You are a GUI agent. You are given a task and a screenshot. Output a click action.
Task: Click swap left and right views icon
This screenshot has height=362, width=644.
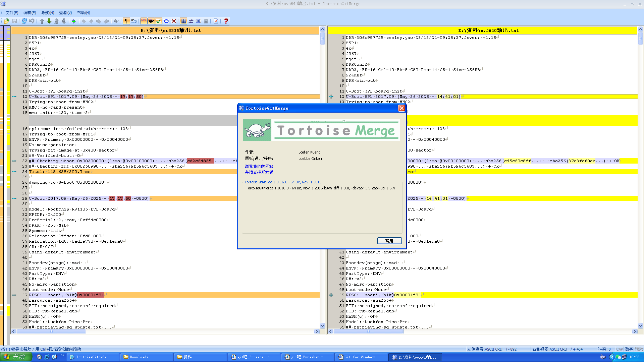point(191,21)
